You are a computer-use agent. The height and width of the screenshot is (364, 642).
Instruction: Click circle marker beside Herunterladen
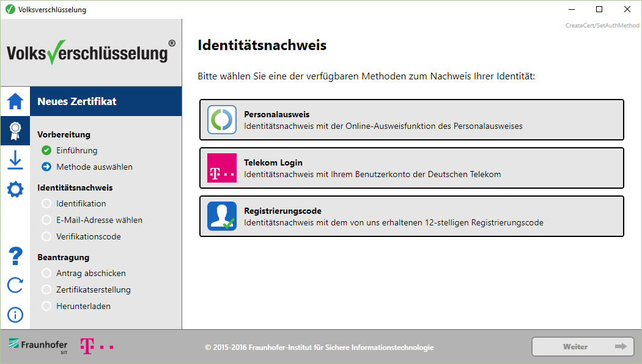click(46, 306)
